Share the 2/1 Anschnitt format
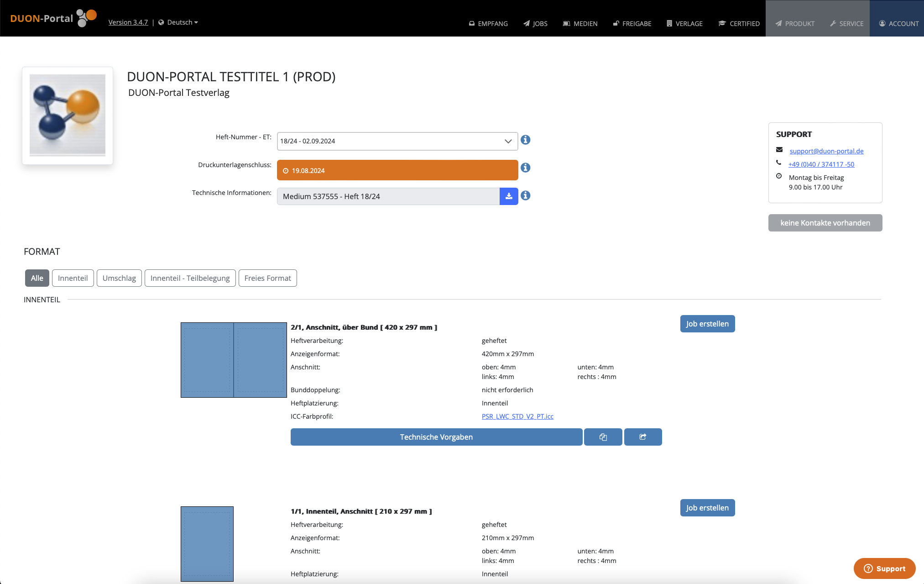 643,437
